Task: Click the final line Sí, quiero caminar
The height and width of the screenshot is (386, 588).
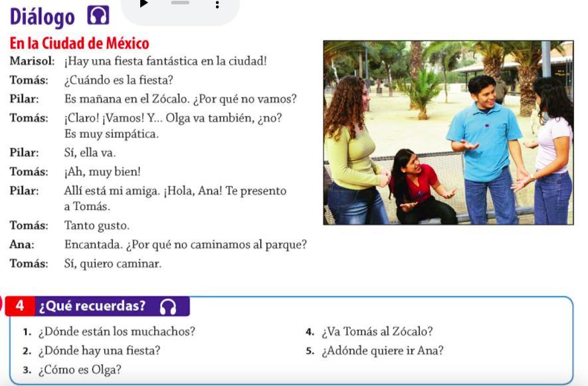Action: (112, 264)
